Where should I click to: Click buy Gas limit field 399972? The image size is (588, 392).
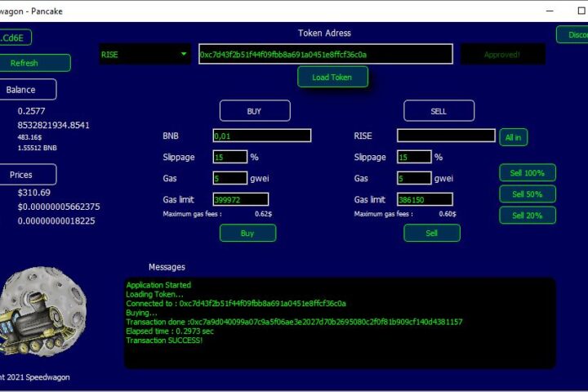pyautogui.click(x=241, y=199)
